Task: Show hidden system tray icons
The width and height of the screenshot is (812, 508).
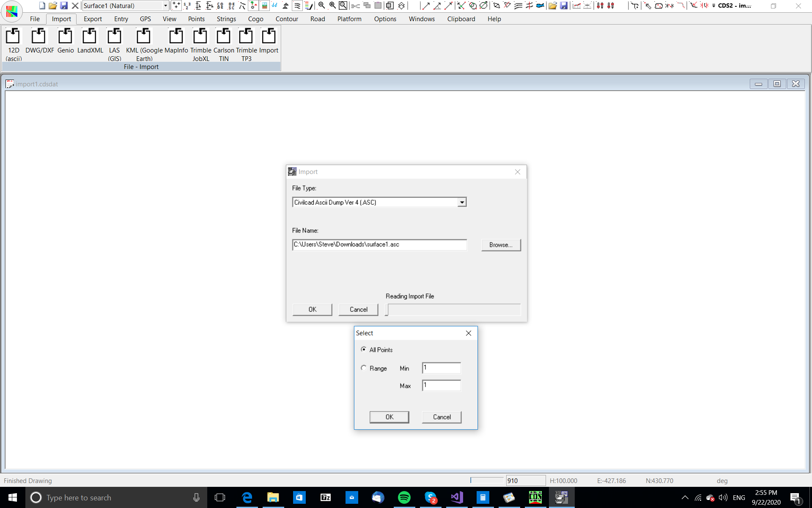Action: [x=685, y=498]
